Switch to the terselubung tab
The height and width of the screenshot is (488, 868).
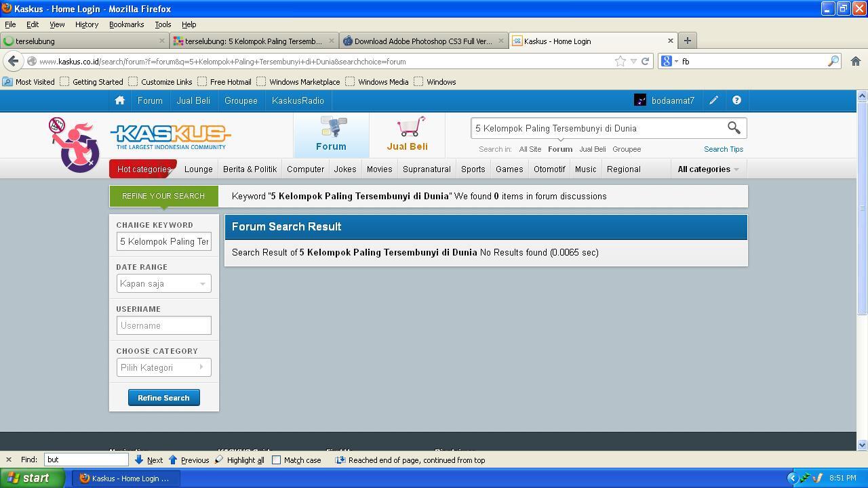[x=84, y=41]
